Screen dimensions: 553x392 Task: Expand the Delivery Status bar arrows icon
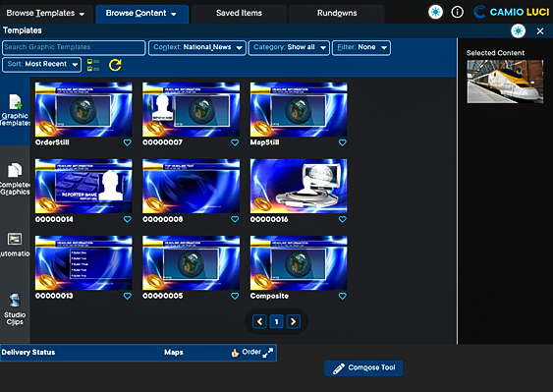[268, 353]
